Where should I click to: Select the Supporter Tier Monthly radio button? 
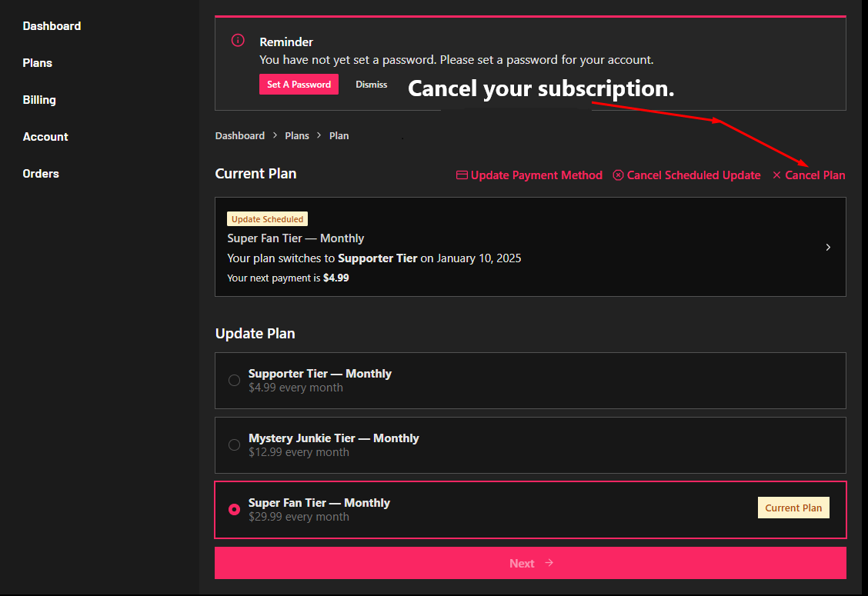[234, 380]
